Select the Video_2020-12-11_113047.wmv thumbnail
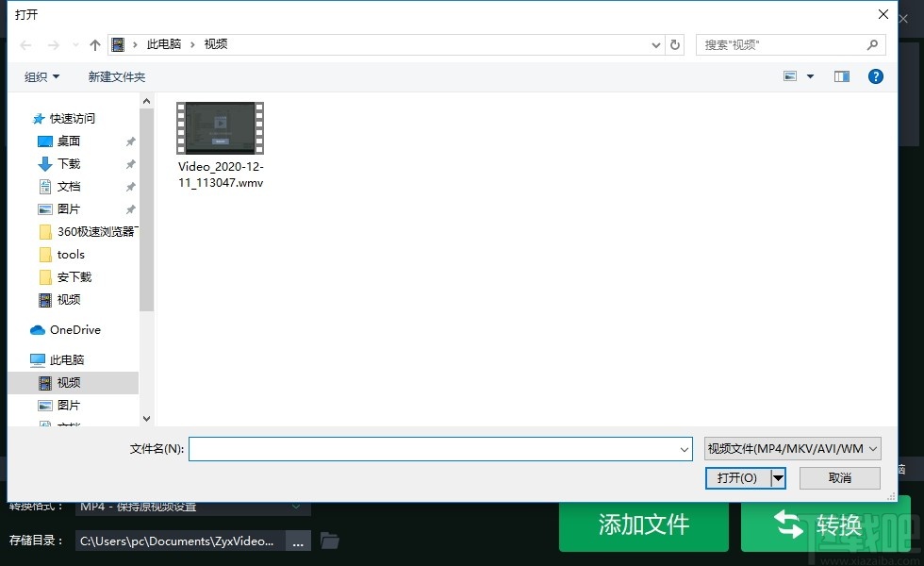 (x=220, y=127)
